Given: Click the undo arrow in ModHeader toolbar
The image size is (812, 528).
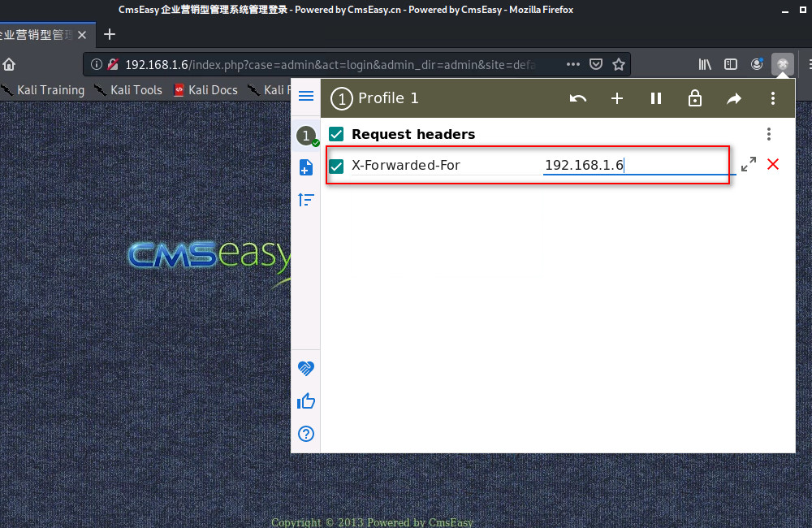Looking at the screenshot, I should pos(578,98).
